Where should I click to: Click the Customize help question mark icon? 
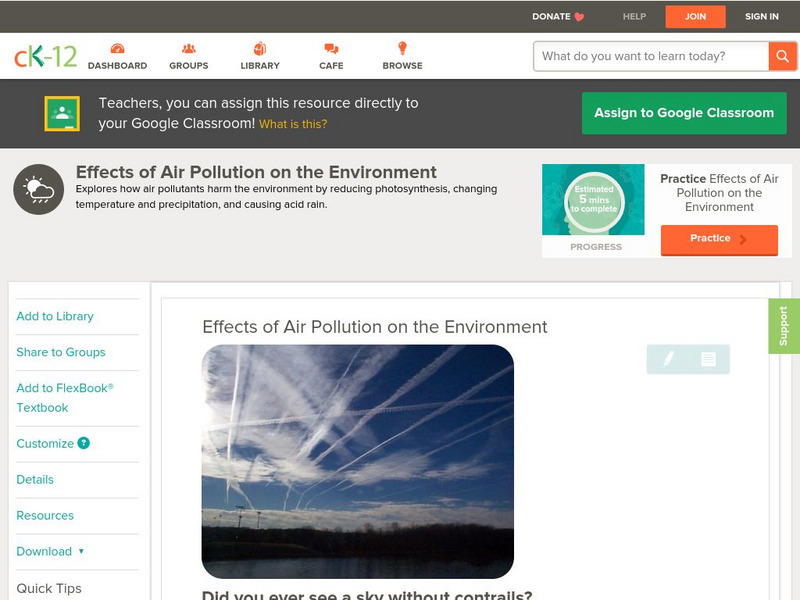(84, 443)
